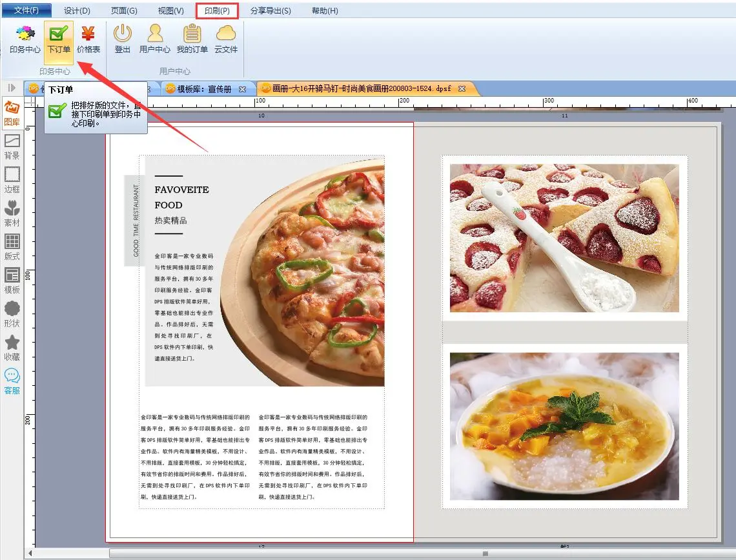The width and height of the screenshot is (736, 560).
Task: Open the 素材 materials sidebar panel
Action: [x=12, y=214]
